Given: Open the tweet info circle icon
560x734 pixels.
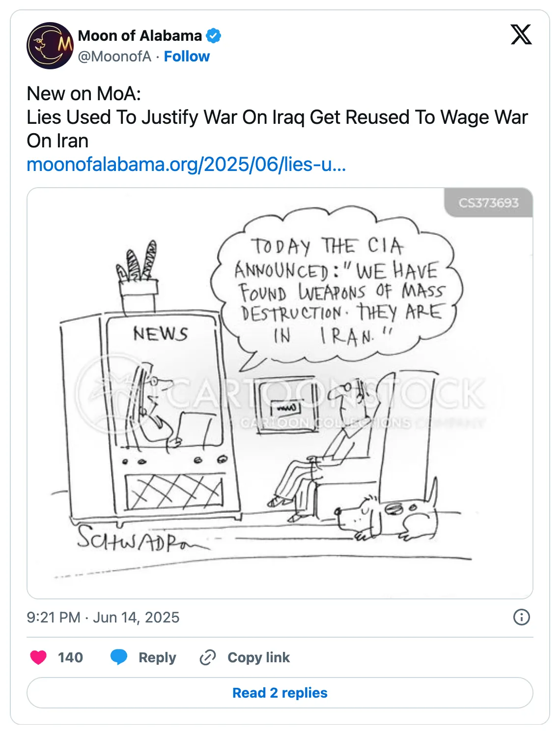Looking at the screenshot, I should click(x=521, y=617).
